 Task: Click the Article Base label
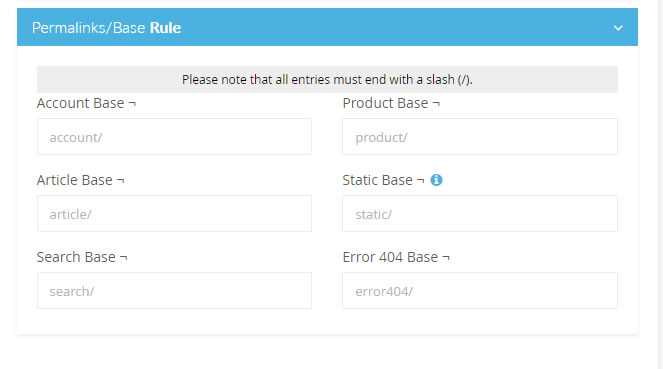coord(74,180)
